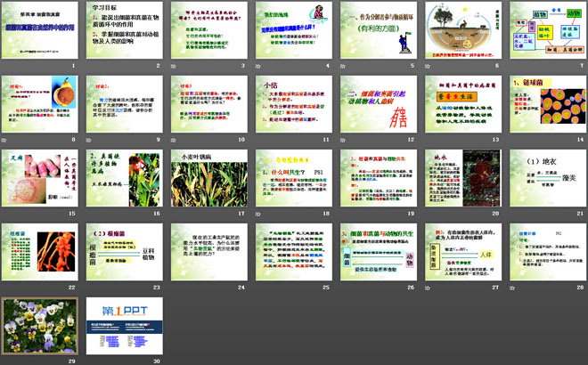The height and width of the screenshot is (365, 588).
Task: Select slide 14 链球菌 thumbnail
Action: 548,104
